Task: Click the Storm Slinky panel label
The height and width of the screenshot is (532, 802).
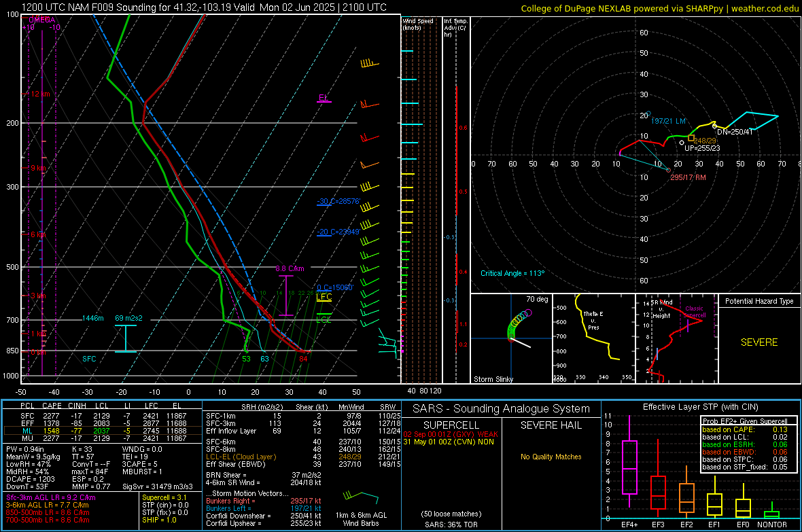Action: 493,379
